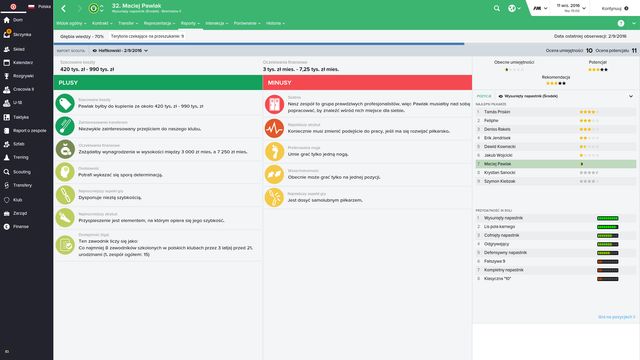This screenshot has width=640, height=360.
Task: Open the Transfery section
Action: coord(18,185)
